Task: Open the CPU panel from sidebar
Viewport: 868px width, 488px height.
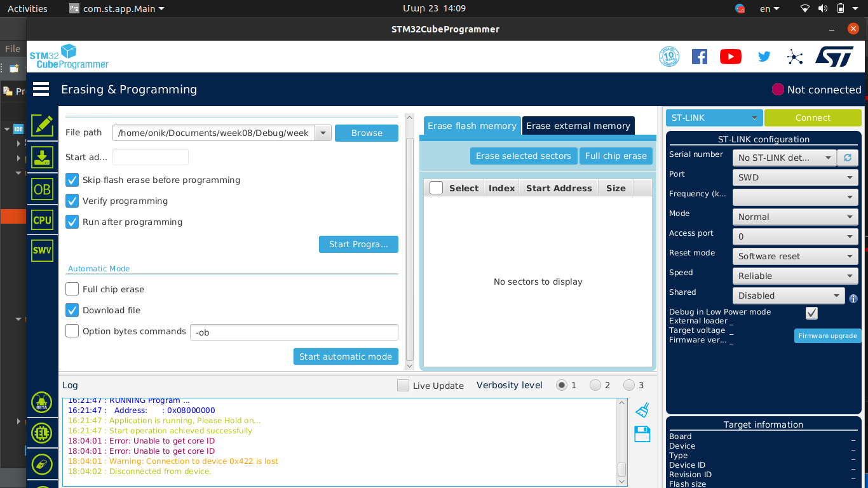Action: (x=42, y=220)
